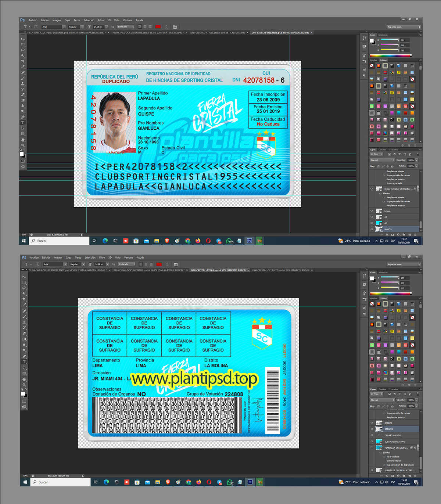Screen dimensions: 441x504
Task: Select the Zoom tool in DNI-CRISTAL-DELANTE window
Action: tap(23, 145)
